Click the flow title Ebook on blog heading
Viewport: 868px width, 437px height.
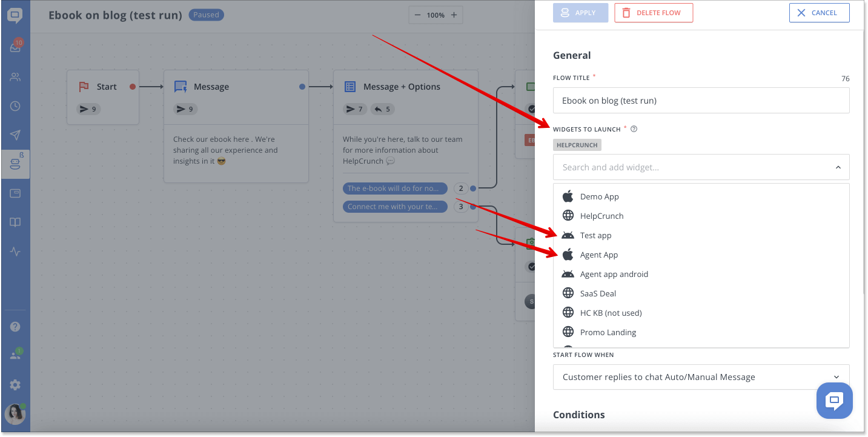115,15
